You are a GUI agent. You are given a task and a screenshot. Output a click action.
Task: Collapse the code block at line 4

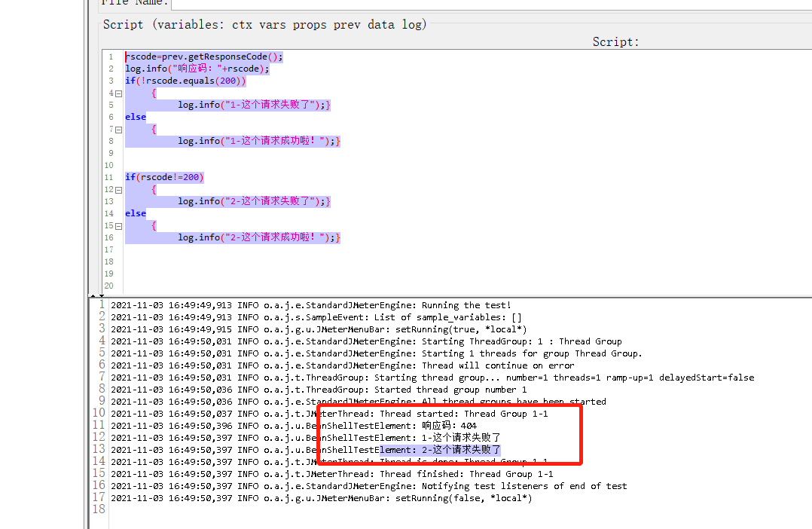point(118,93)
